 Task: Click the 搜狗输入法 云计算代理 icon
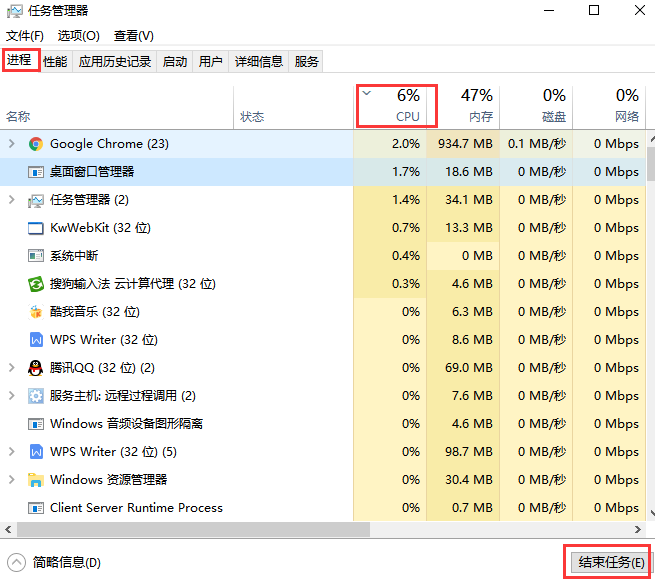(x=36, y=284)
